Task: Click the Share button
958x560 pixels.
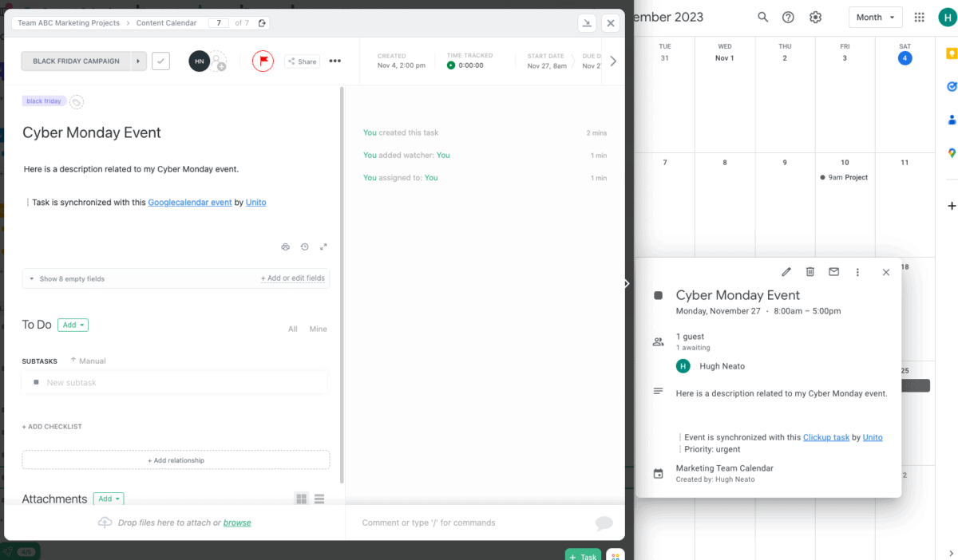Action: (302, 61)
